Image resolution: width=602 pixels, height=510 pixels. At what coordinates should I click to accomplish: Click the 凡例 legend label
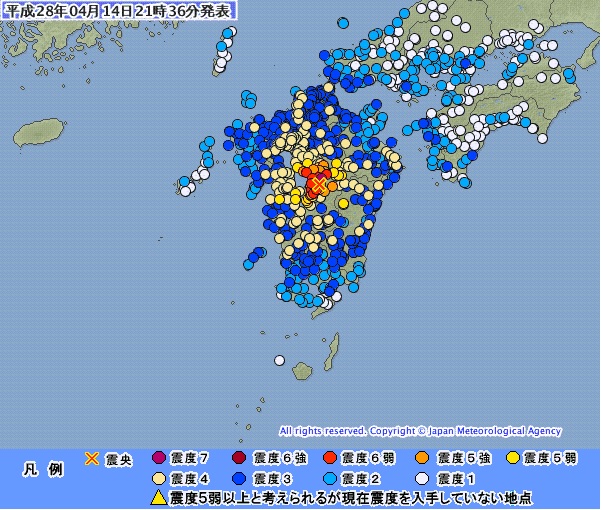pyautogui.click(x=43, y=469)
